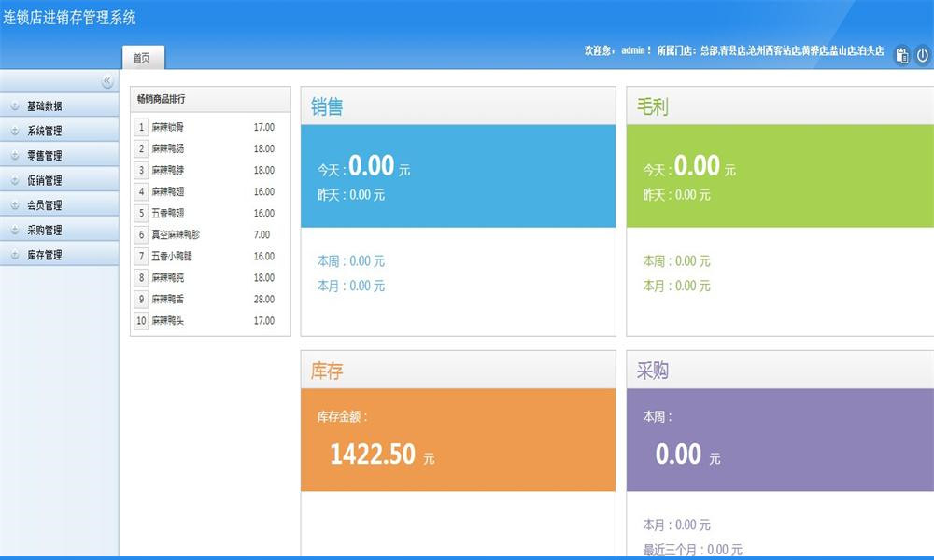Expand the 基础数据 menu

pyautogui.click(x=59, y=105)
